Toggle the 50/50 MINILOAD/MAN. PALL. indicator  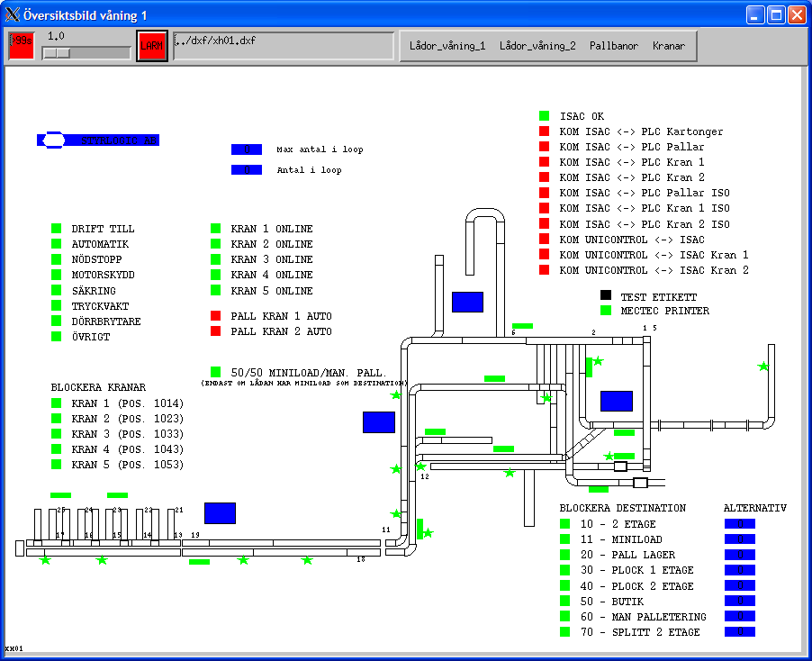pyautogui.click(x=215, y=372)
